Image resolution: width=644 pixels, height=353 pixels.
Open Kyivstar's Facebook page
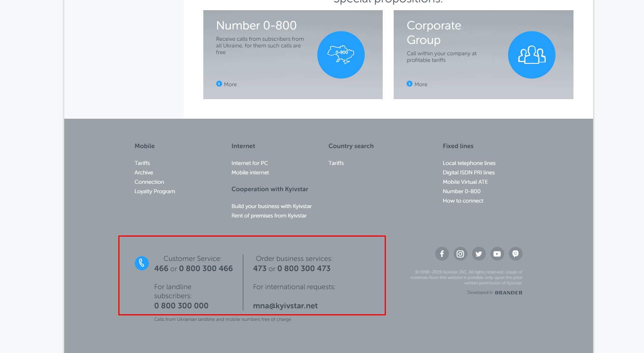(442, 253)
